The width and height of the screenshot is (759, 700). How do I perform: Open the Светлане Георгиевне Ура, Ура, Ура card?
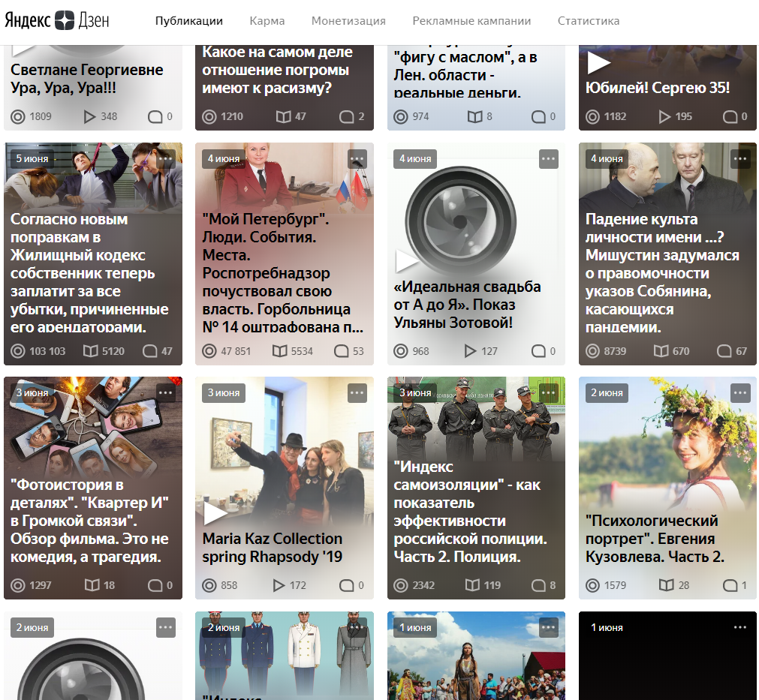[93, 88]
